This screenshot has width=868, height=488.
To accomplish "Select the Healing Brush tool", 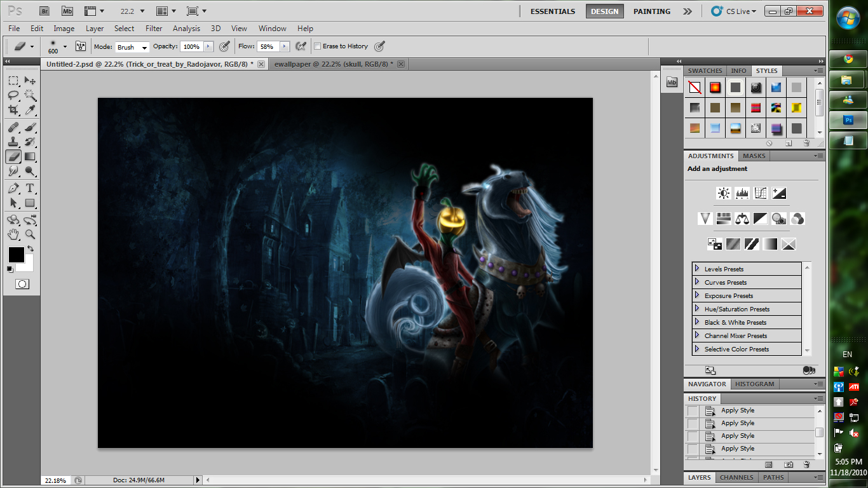I will pyautogui.click(x=13, y=127).
